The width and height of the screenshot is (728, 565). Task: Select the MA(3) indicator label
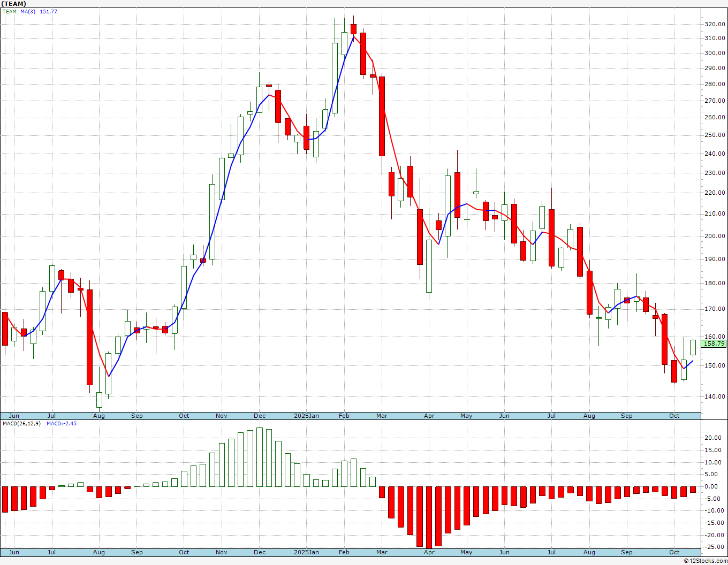[x=28, y=12]
